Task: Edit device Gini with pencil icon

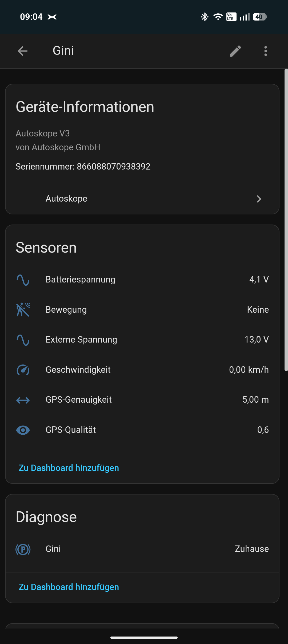Action: tap(235, 51)
